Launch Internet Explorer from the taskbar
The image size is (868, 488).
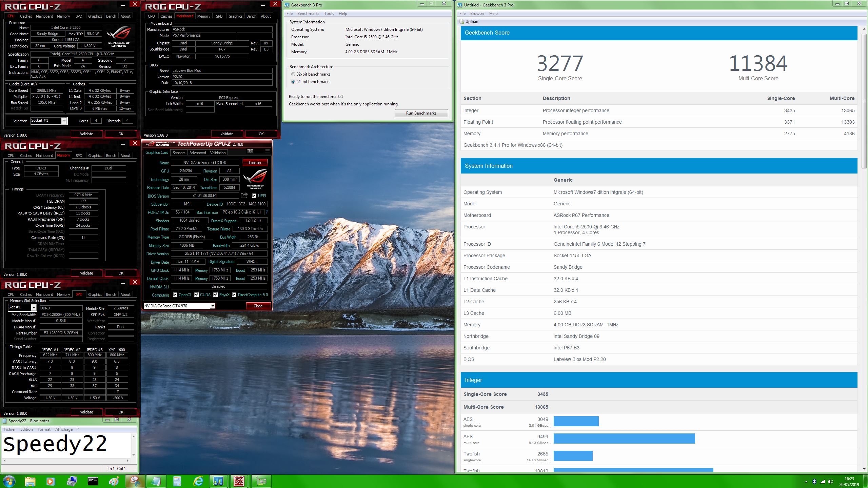198,481
